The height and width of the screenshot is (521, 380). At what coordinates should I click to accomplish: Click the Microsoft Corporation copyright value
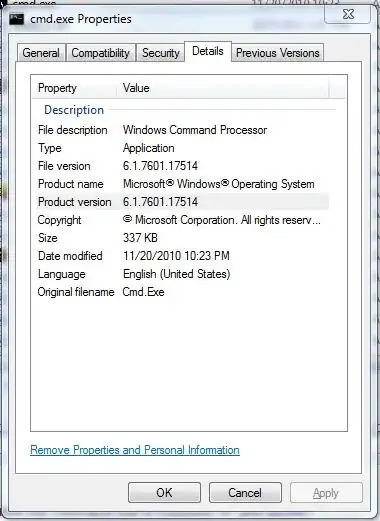[x=222, y=220]
